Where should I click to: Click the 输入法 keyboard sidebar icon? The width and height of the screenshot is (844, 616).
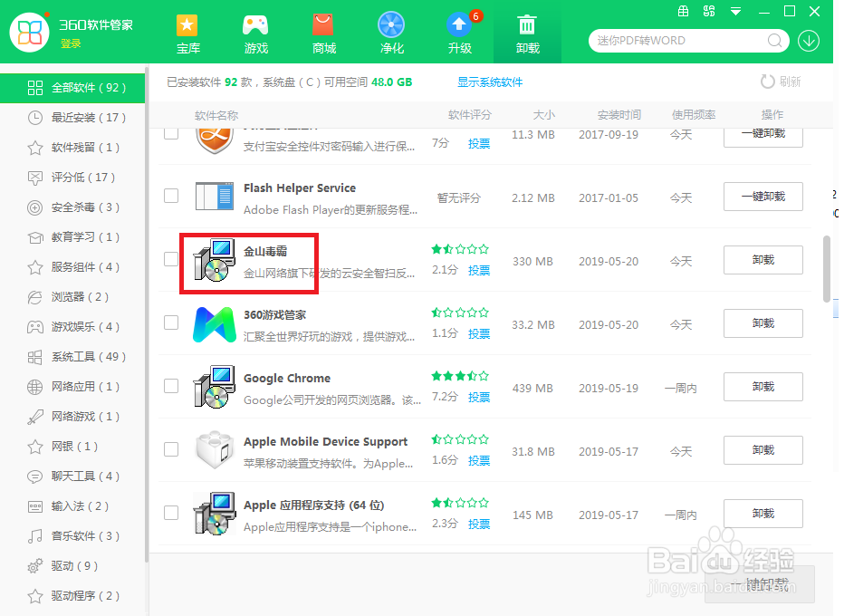(x=35, y=506)
